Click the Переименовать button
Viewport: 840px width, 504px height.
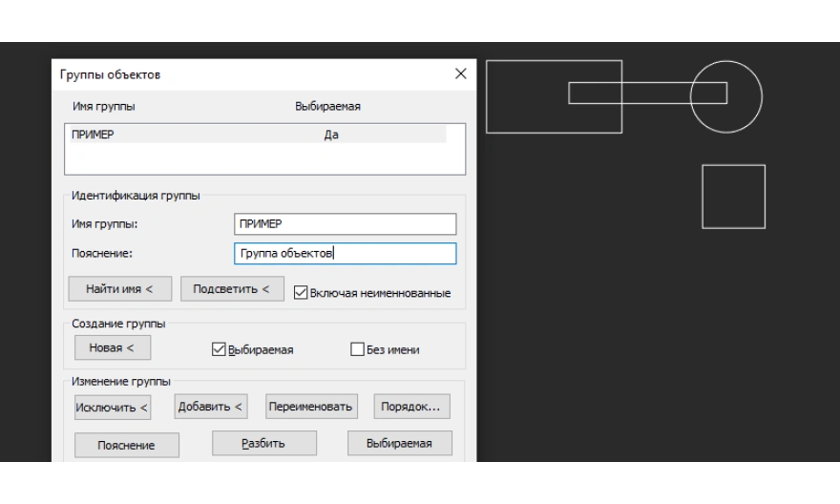[310, 407]
